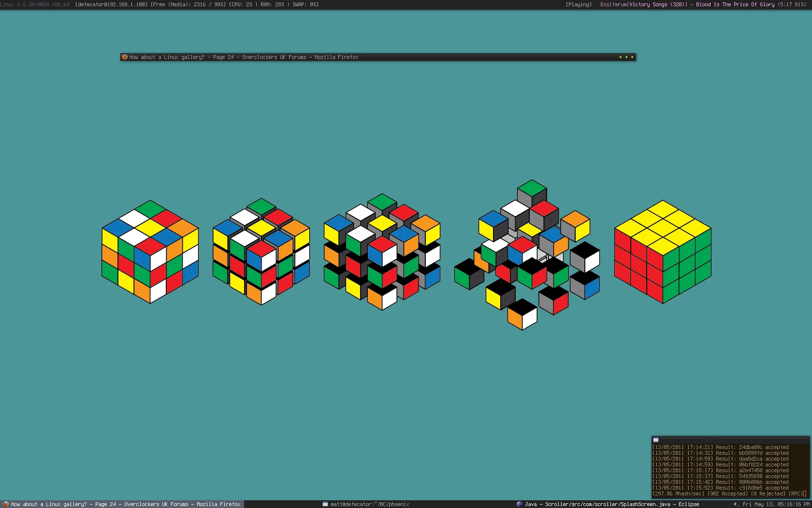This screenshot has height=508, width=812.
Task: Click the "defecator@192.168.1.100" host entry
Action: coord(112,4)
